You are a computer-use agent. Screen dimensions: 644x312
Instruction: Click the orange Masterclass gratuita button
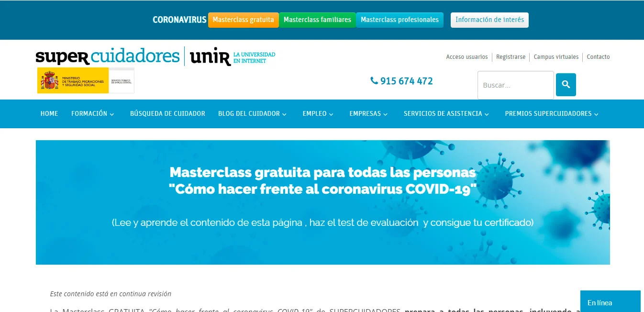click(243, 20)
